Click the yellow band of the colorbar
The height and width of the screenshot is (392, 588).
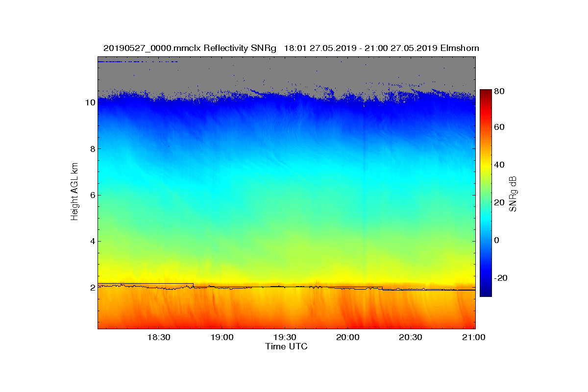pyautogui.click(x=486, y=167)
